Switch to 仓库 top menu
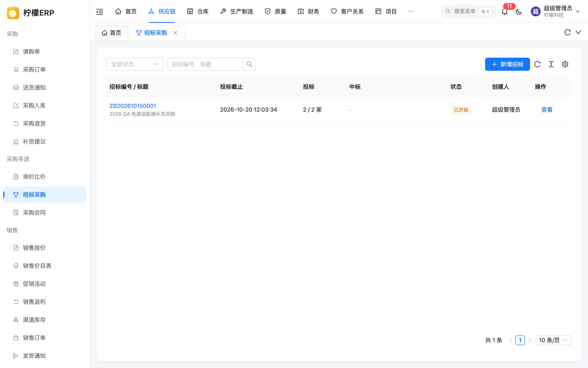The image size is (588, 368). [x=198, y=11]
